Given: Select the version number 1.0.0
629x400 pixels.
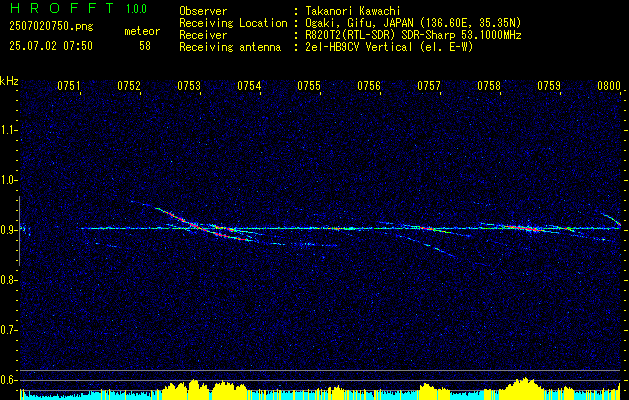Looking at the screenshot, I should tap(136, 9).
